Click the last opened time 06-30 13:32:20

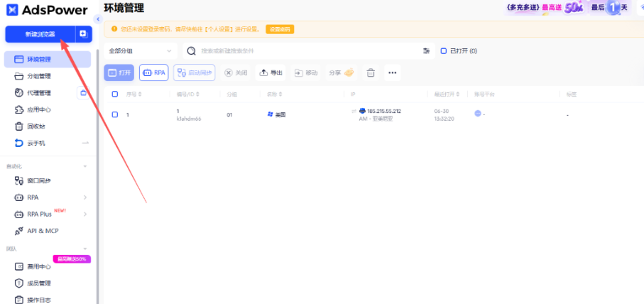tap(446, 114)
